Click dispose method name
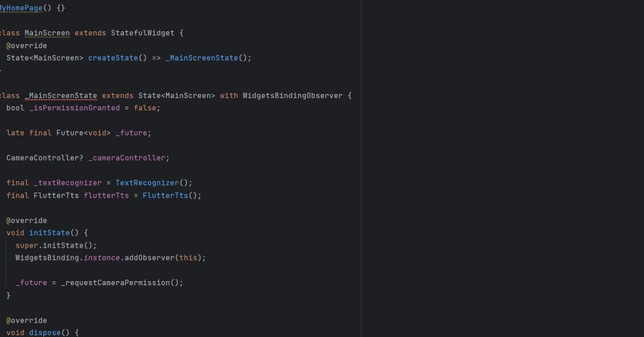 point(45,332)
